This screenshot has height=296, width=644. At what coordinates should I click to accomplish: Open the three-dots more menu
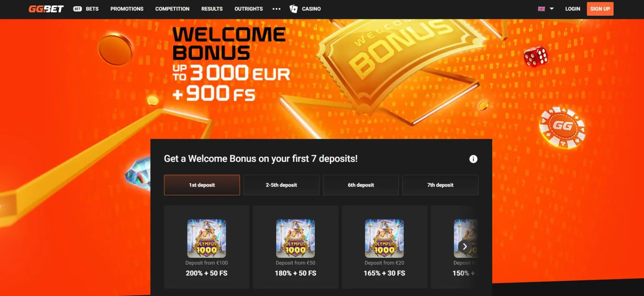tap(277, 9)
